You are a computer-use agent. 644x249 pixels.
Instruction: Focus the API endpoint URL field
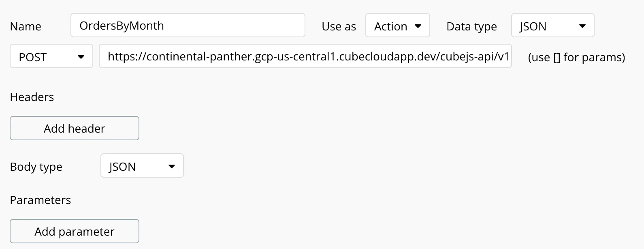pos(305,56)
